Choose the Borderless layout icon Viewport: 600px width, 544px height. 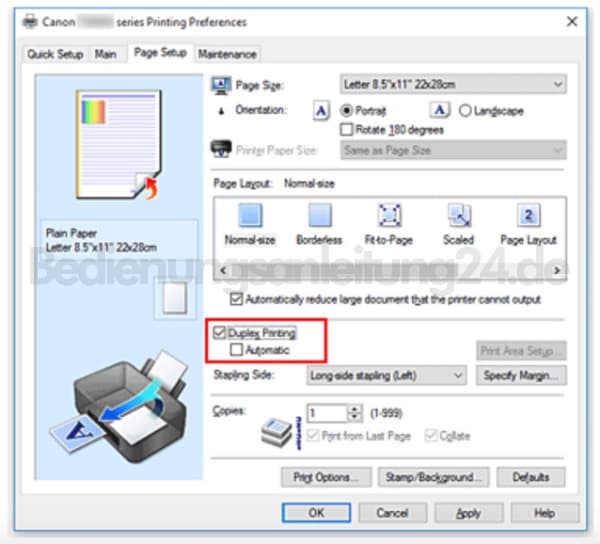(x=320, y=215)
